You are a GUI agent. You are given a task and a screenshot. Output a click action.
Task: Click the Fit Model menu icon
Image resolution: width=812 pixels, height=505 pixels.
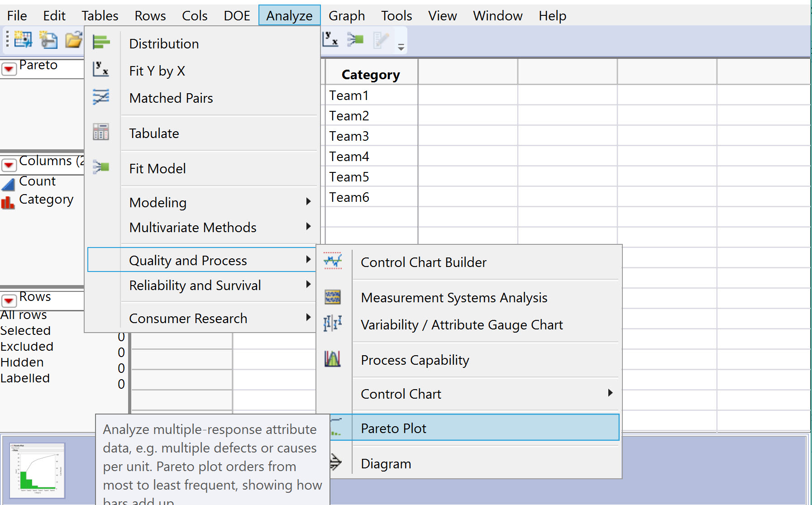pyautogui.click(x=101, y=167)
